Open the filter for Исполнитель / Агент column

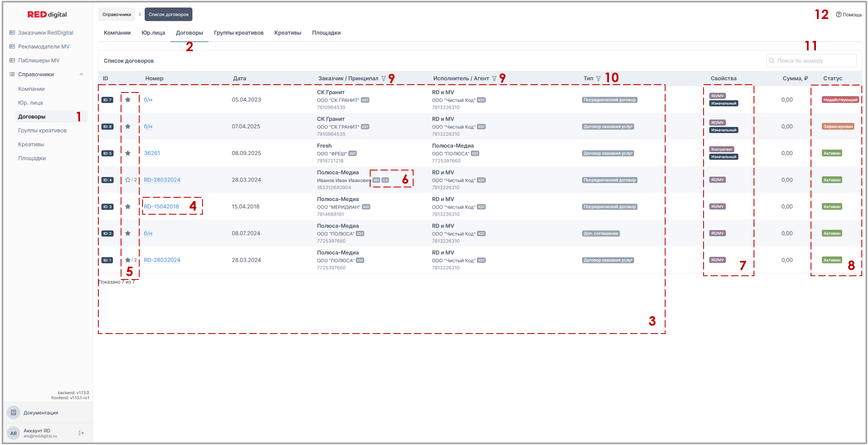coord(494,78)
